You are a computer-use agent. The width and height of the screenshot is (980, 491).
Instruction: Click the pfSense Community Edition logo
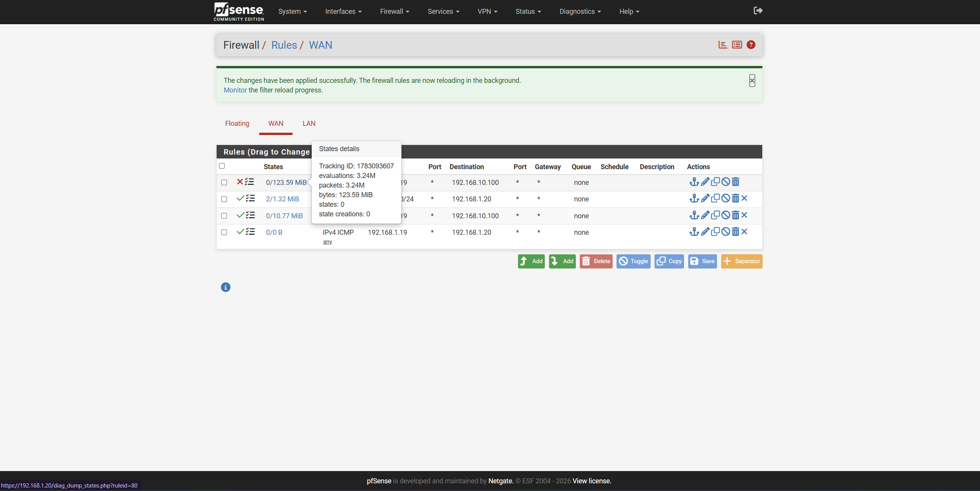click(x=239, y=12)
